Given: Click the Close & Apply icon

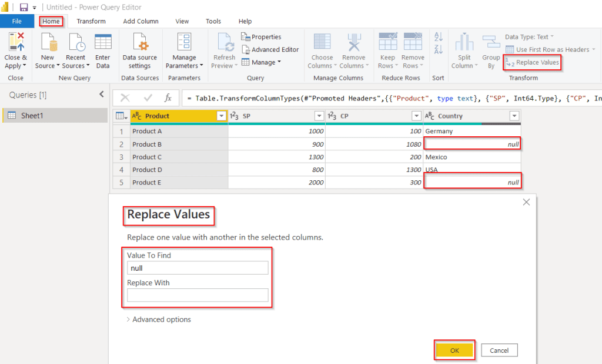Looking at the screenshot, I should pos(16,42).
